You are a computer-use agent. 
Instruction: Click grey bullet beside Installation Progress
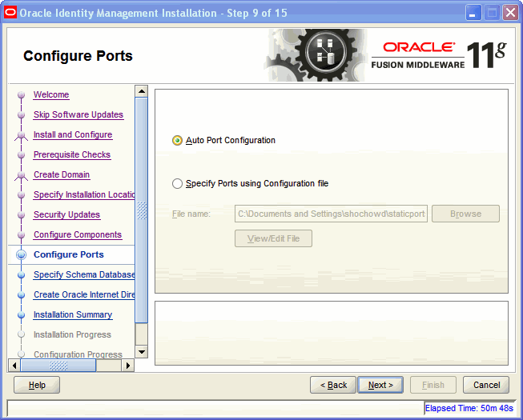pyautogui.click(x=21, y=334)
